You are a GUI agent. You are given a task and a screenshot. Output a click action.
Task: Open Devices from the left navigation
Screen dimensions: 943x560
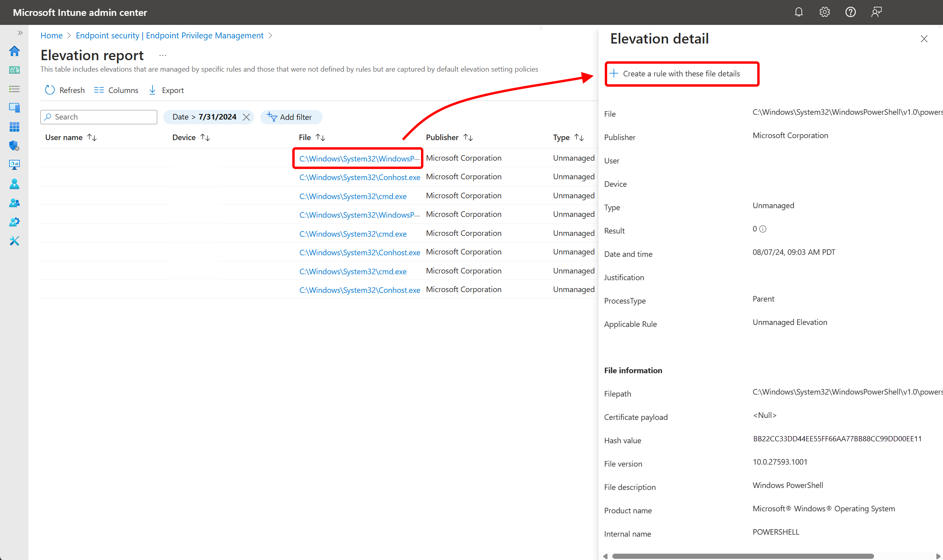tap(14, 107)
